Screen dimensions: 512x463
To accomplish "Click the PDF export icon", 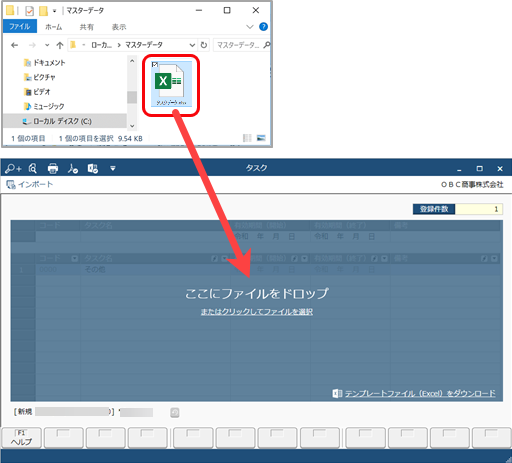I will point(73,169).
